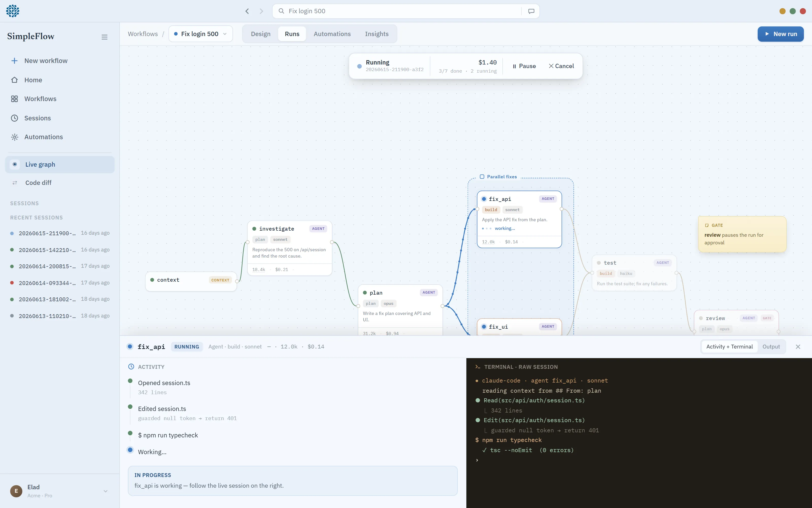
Task: Click Read(src/api/auth/session.ts) terminal line
Action: 530,401
